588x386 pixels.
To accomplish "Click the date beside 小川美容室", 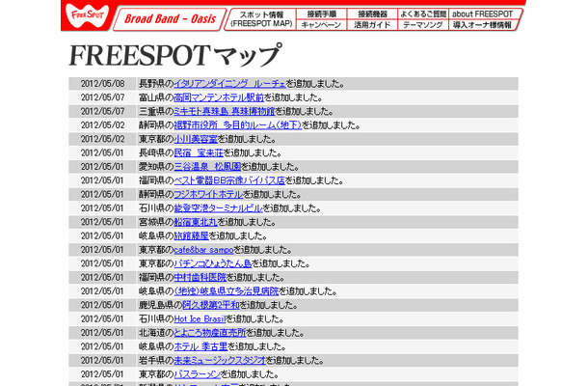I will coord(102,139).
